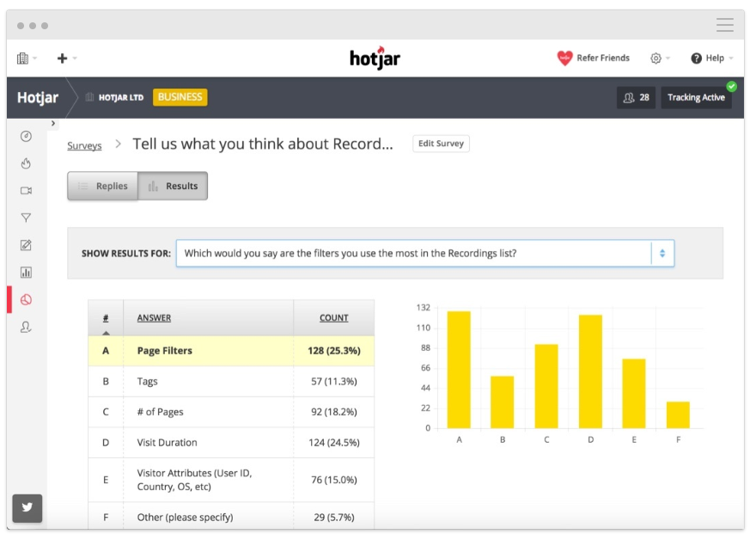Viewport: 756px width, 540px height.
Task: Click the hotjar logo at top center
Action: point(375,58)
